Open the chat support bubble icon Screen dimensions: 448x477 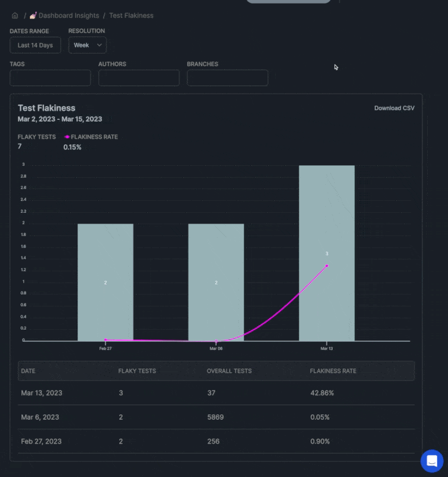(432, 461)
